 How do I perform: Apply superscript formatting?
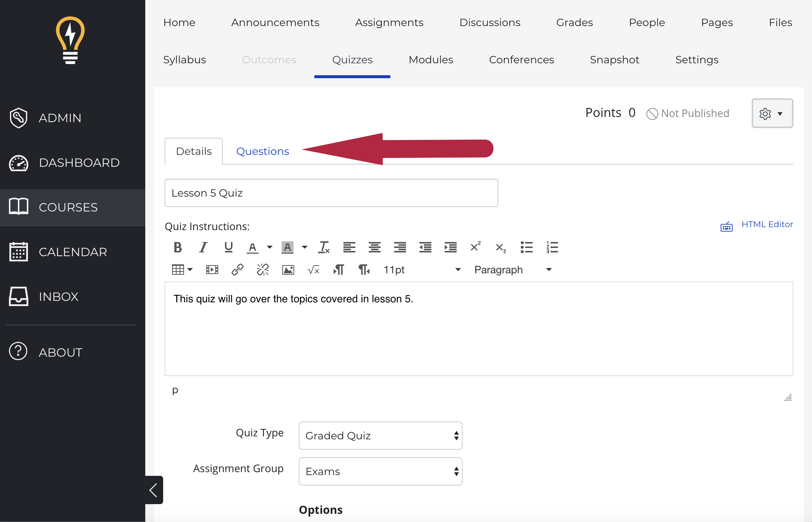(476, 246)
